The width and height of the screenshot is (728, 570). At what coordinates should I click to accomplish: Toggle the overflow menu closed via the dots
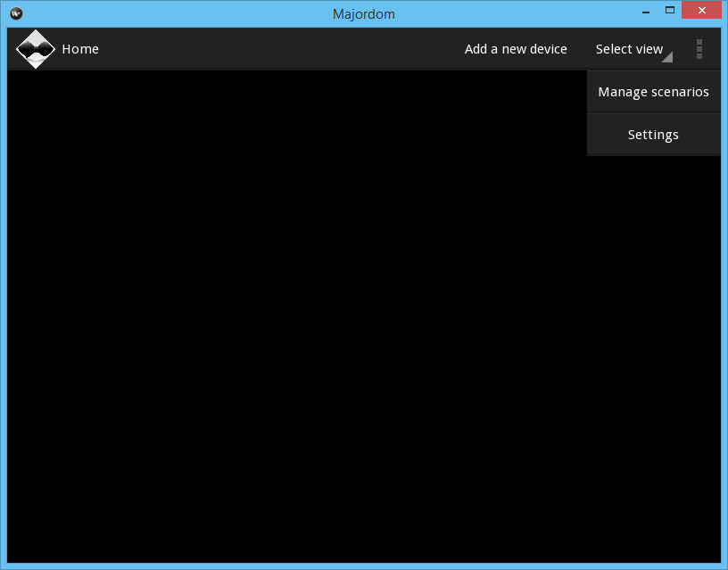coord(699,49)
